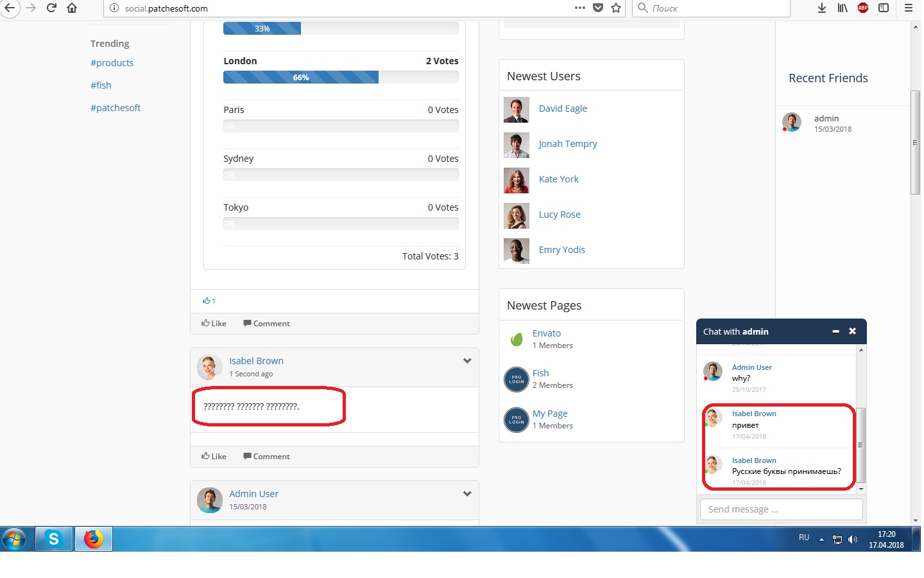Open the Firefox hamburger menu
Screen dimensions: 924x578
909,8
